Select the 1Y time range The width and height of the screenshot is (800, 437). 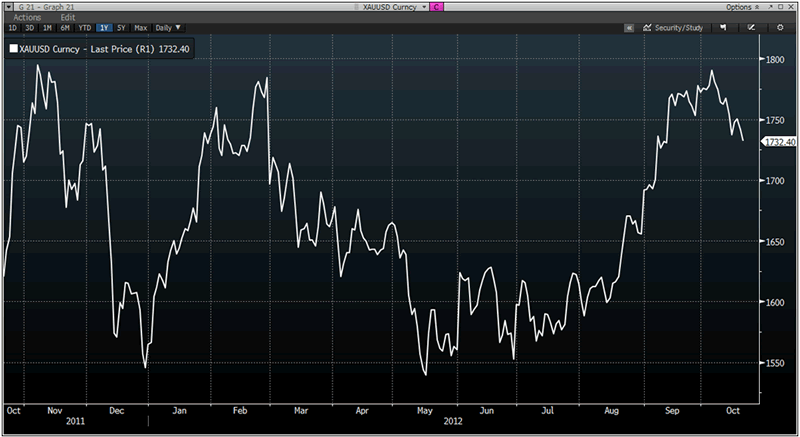[103, 28]
